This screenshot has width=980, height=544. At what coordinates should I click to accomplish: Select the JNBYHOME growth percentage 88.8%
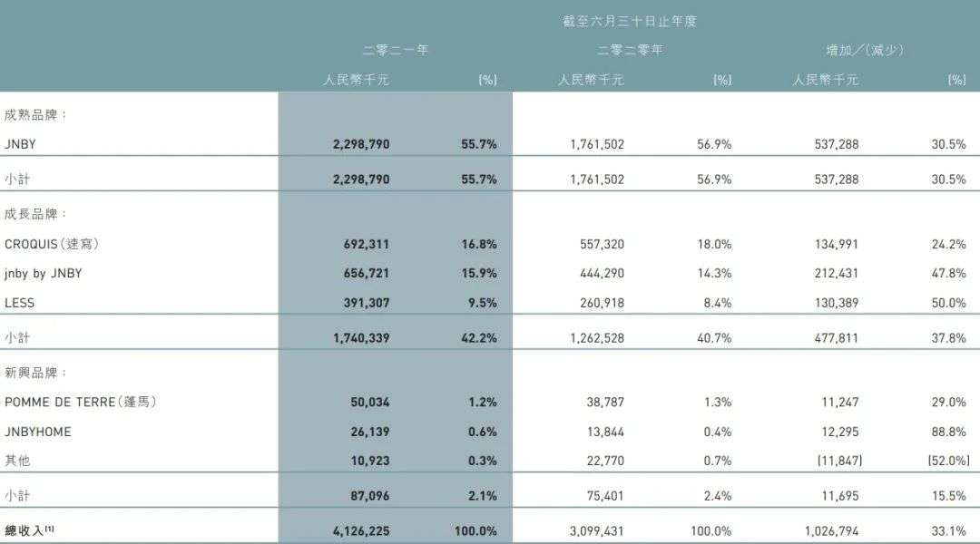948,432
